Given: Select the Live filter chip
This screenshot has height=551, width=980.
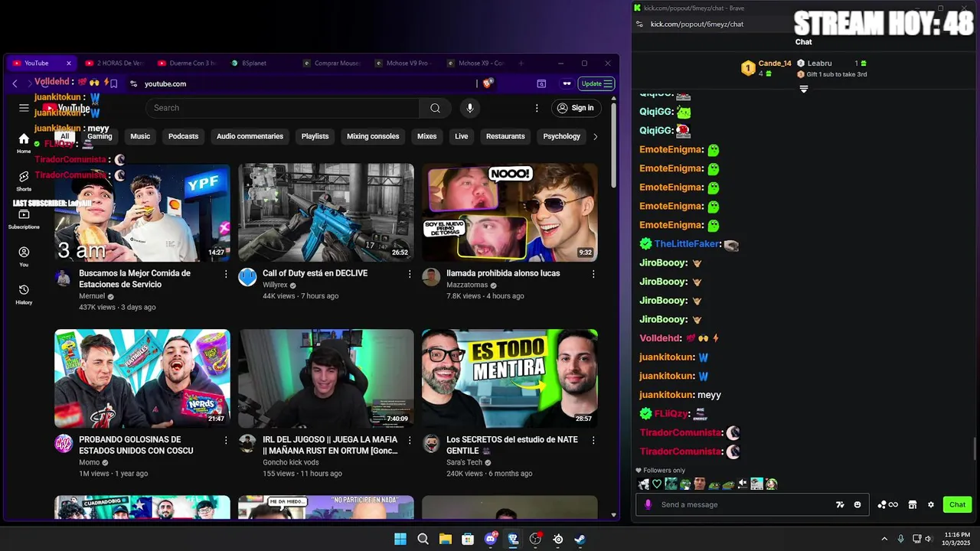Looking at the screenshot, I should point(461,136).
